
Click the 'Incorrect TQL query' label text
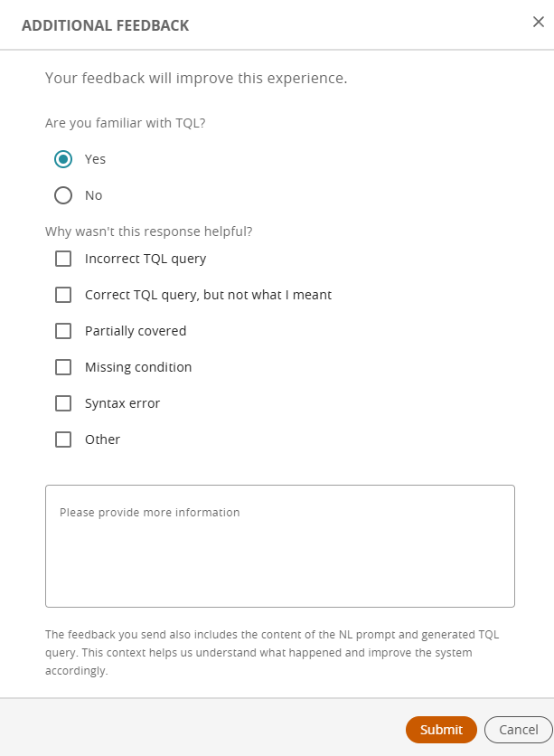pyautogui.click(x=146, y=259)
